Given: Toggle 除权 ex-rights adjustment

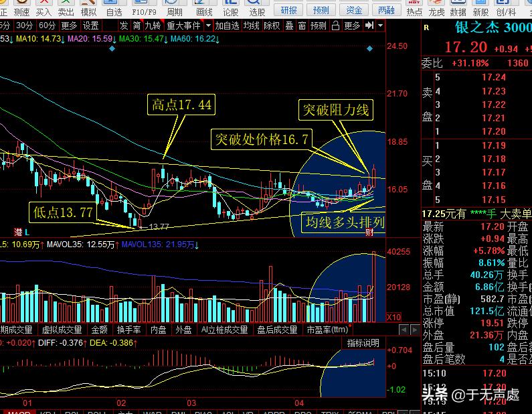Looking at the screenshot, I should pos(272,25).
